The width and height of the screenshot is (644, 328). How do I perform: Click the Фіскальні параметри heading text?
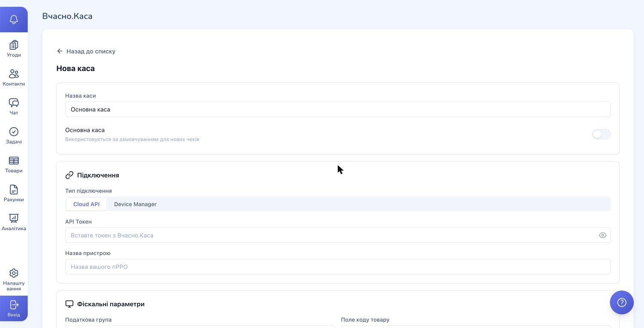[x=111, y=304]
